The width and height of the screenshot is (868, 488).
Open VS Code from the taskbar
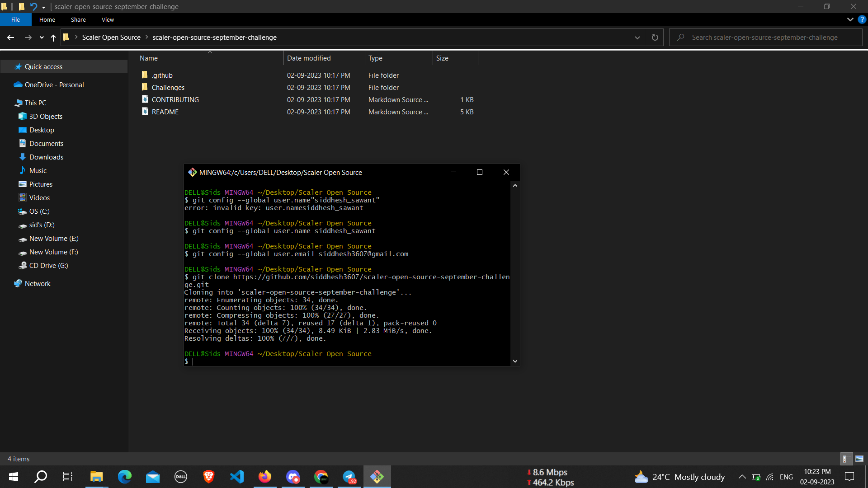pyautogui.click(x=236, y=477)
